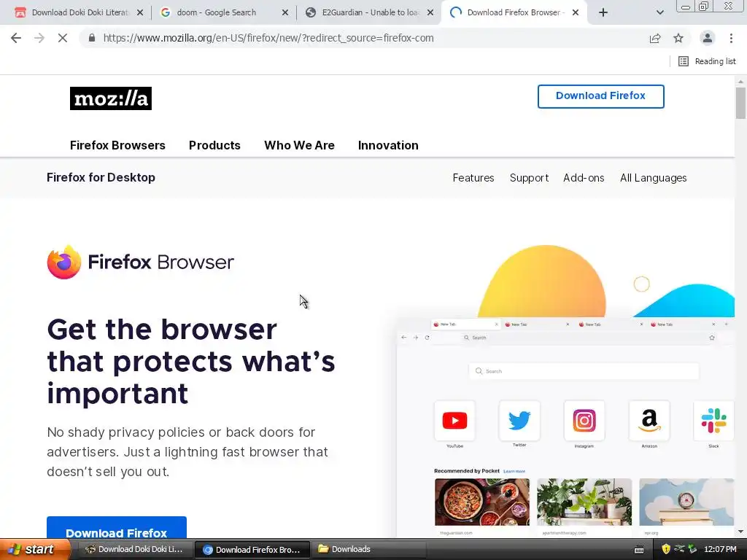This screenshot has width=747, height=560.
Task: Close the Download Firefox Browser tab
Action: [576, 12]
